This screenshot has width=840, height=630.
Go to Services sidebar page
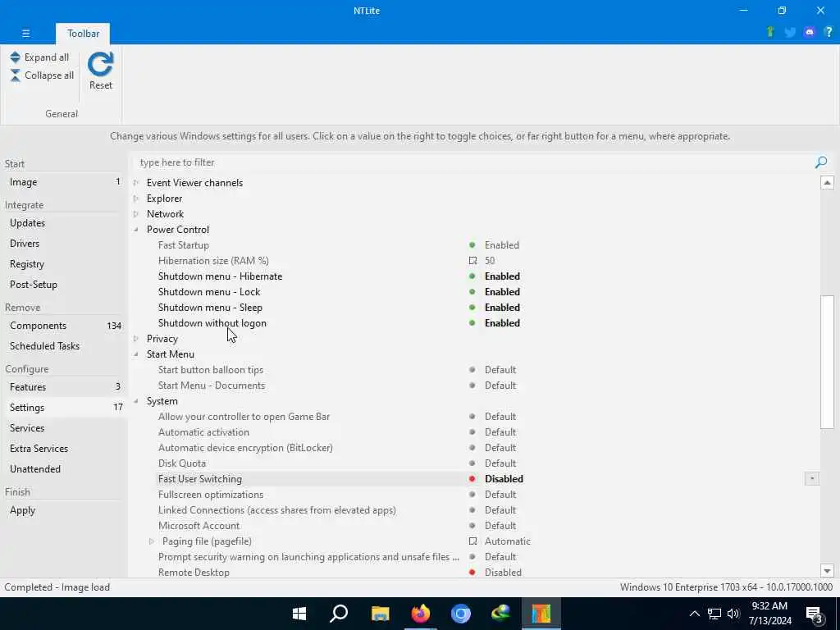click(x=63, y=428)
